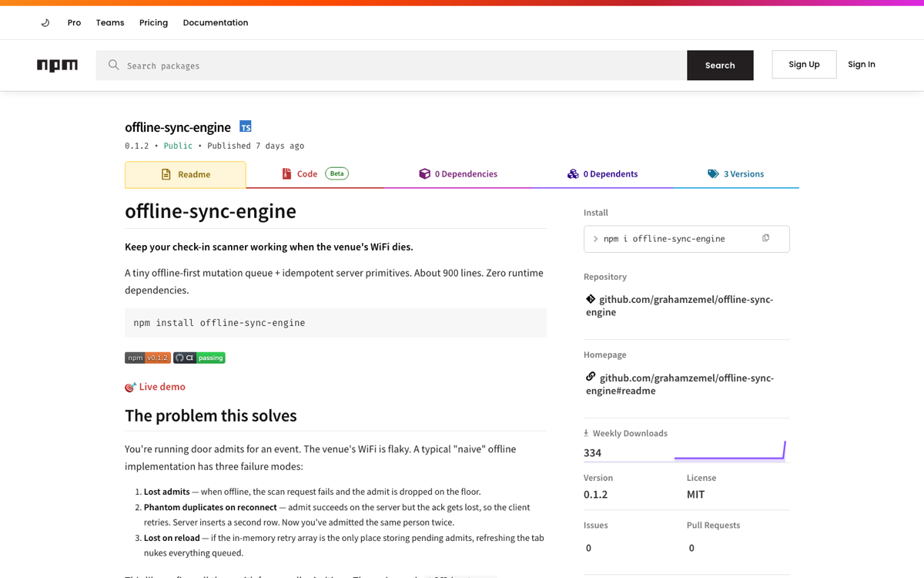Screen dimensions: 924x578
Task: Click the TypeScript TS badge icon
Action: point(245,126)
